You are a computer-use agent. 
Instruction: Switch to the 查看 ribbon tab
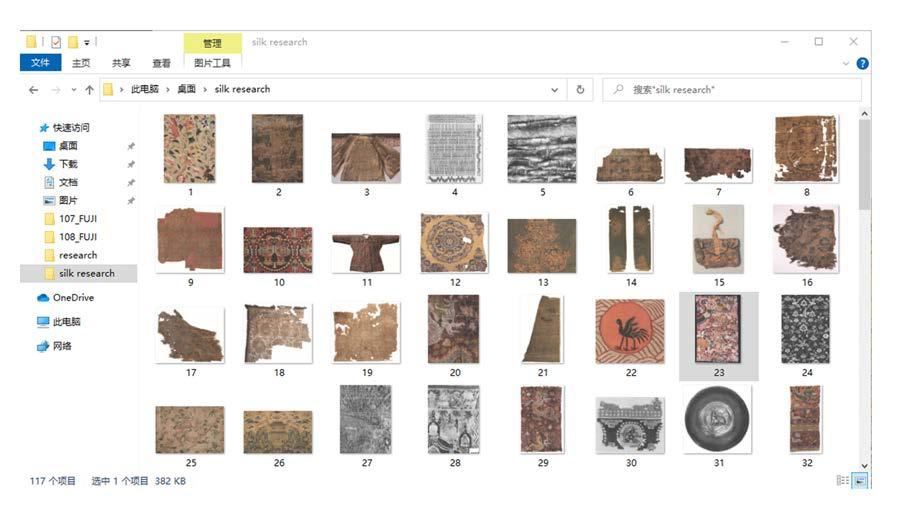pos(161,63)
